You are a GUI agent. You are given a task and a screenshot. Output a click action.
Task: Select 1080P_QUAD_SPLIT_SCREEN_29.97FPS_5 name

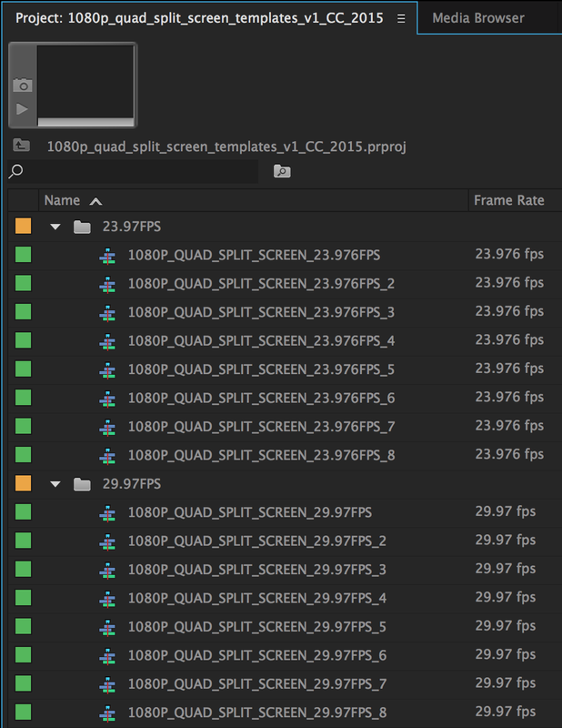(257, 627)
